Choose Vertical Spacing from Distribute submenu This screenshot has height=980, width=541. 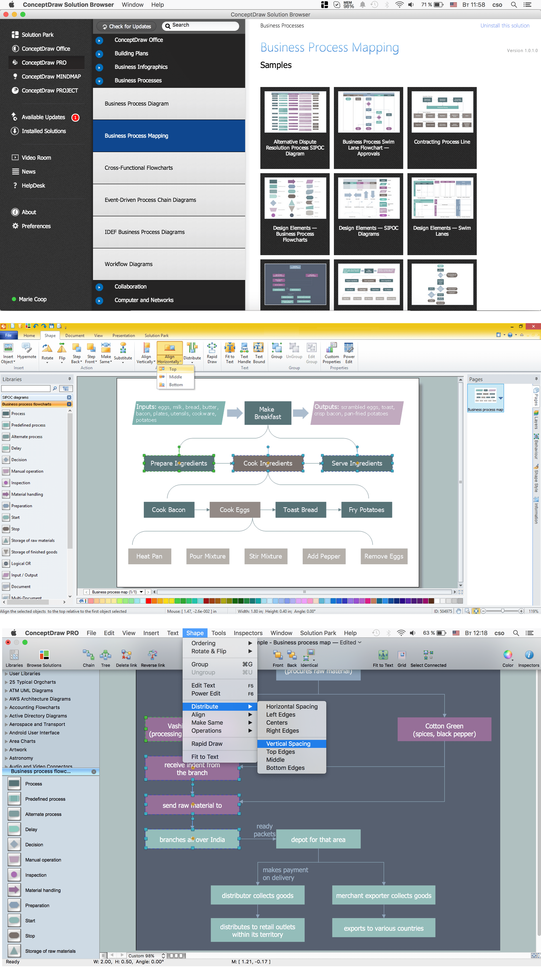tap(288, 744)
